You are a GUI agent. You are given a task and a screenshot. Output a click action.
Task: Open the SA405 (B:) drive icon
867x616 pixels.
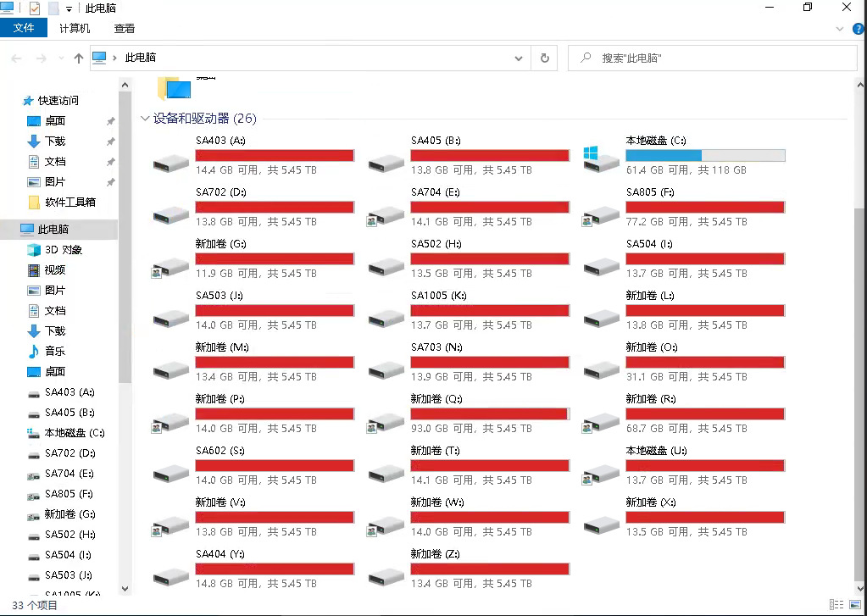point(386,164)
